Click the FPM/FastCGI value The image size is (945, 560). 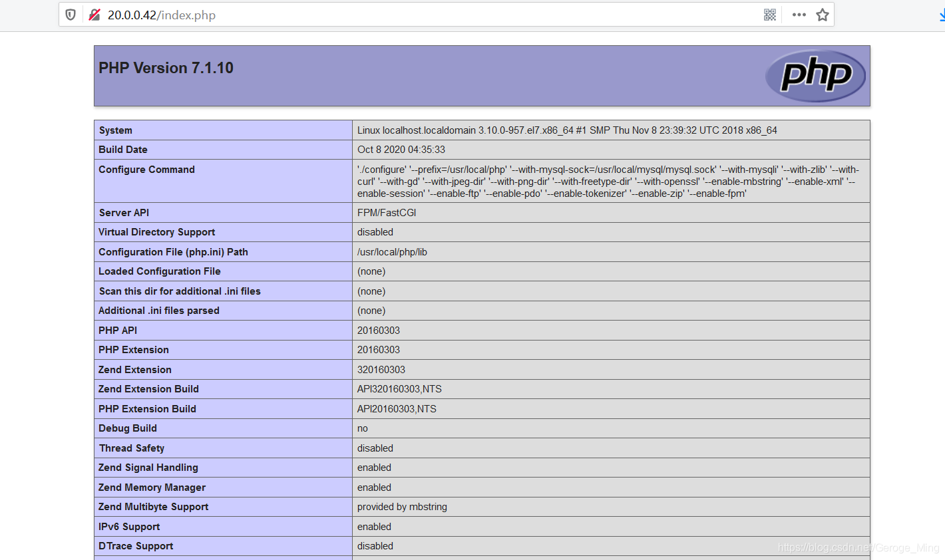(x=387, y=213)
